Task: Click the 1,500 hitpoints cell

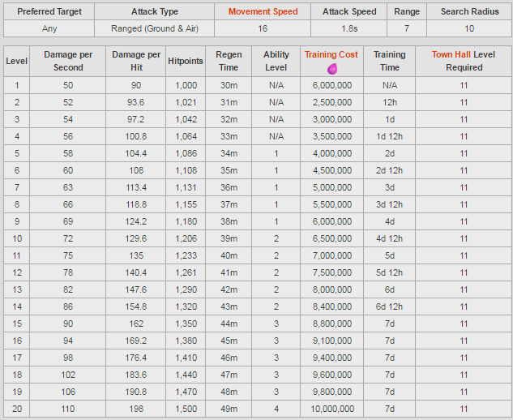Action: [186, 409]
